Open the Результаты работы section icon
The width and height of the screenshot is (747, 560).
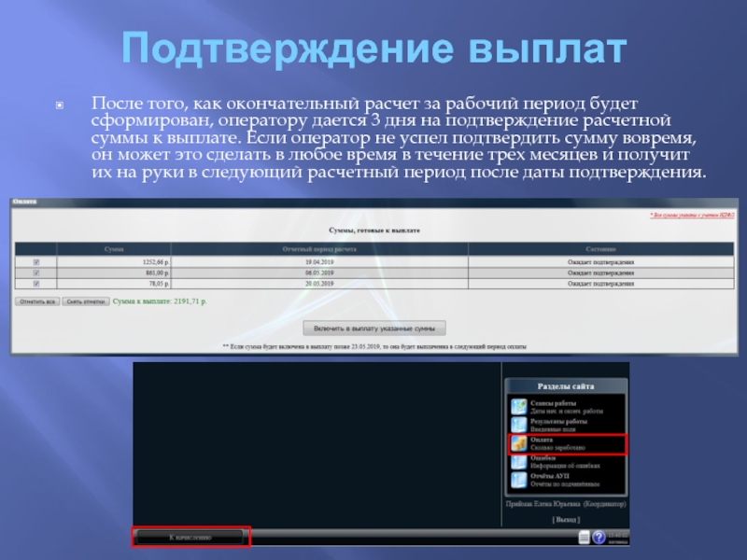click(519, 425)
